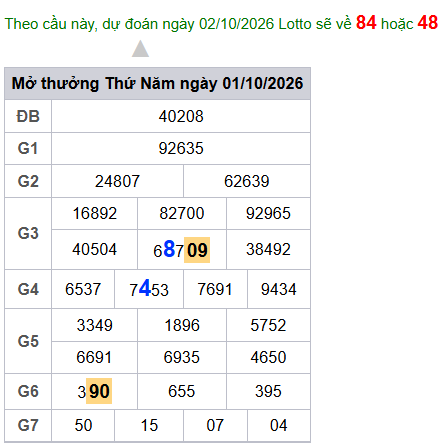Viewport: 447px width, 447px height.
Task: Select predicted lotto number 84
Action: pyautogui.click(x=366, y=23)
